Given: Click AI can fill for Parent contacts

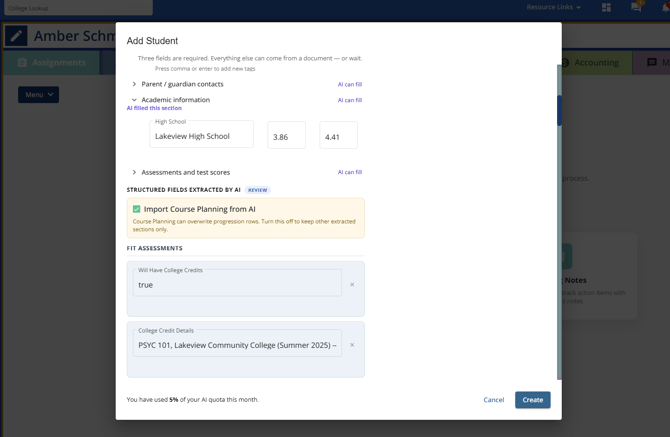Looking at the screenshot, I should point(350,84).
